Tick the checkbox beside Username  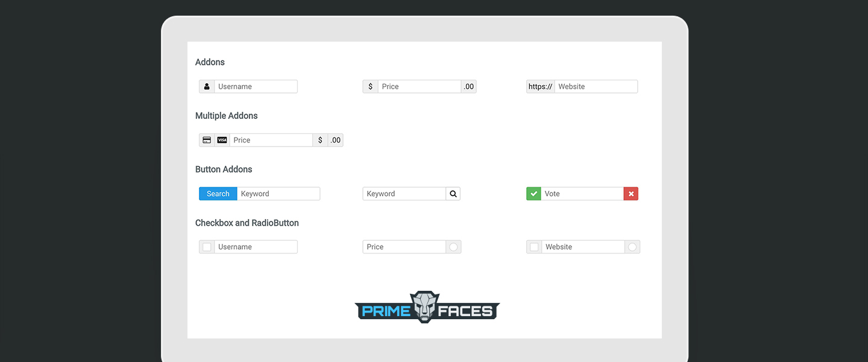(x=207, y=247)
